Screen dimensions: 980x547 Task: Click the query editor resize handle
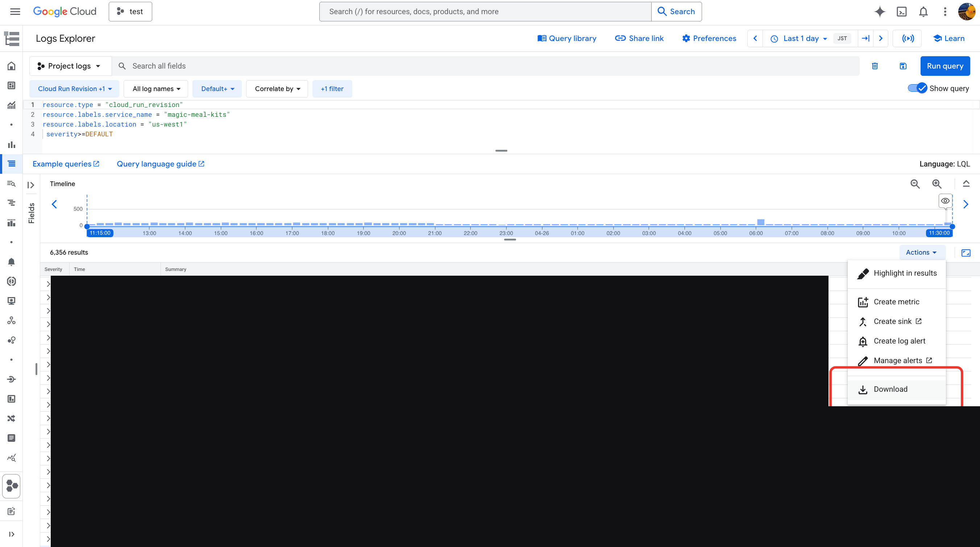501,151
